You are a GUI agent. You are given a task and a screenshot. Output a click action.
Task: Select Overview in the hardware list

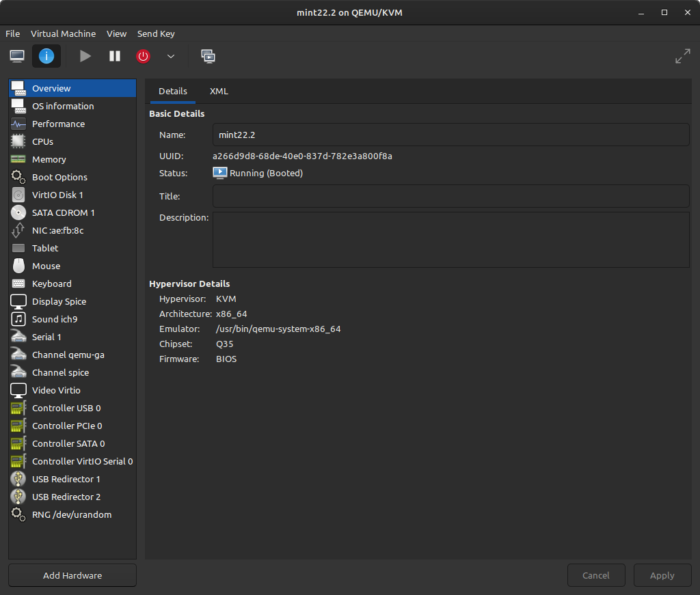pyautogui.click(x=72, y=88)
